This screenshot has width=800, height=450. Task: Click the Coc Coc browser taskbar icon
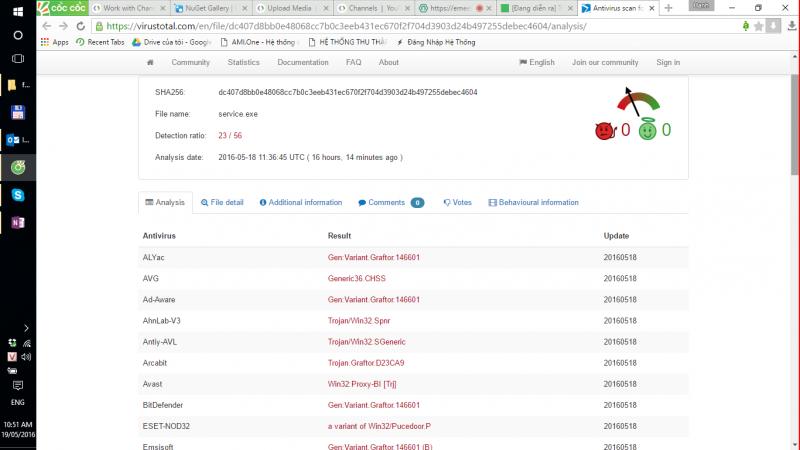coord(18,167)
